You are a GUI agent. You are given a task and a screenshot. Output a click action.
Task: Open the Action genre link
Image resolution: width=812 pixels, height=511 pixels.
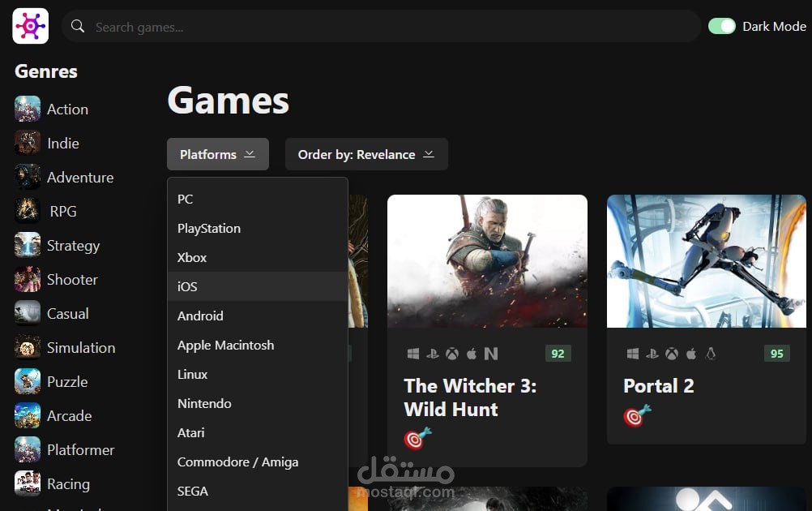point(67,109)
